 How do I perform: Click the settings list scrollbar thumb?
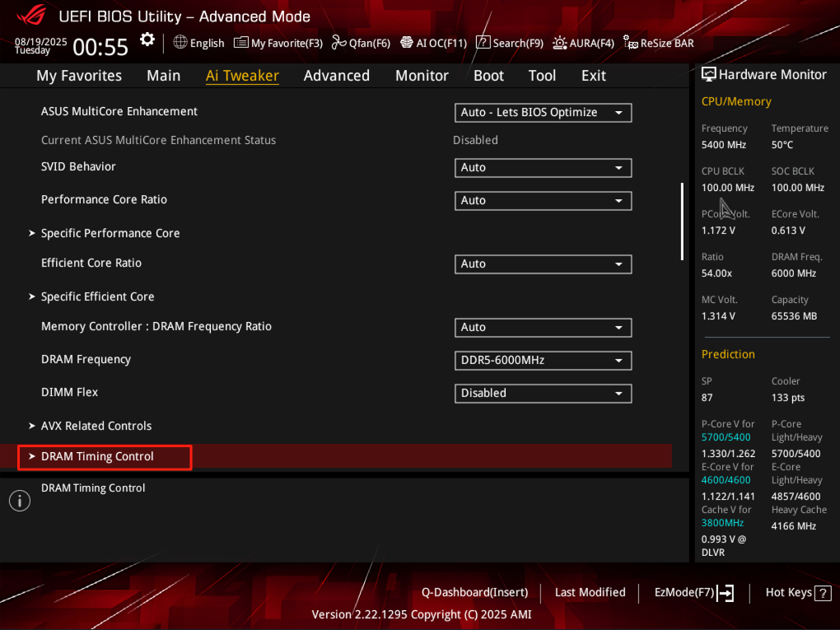(682, 222)
